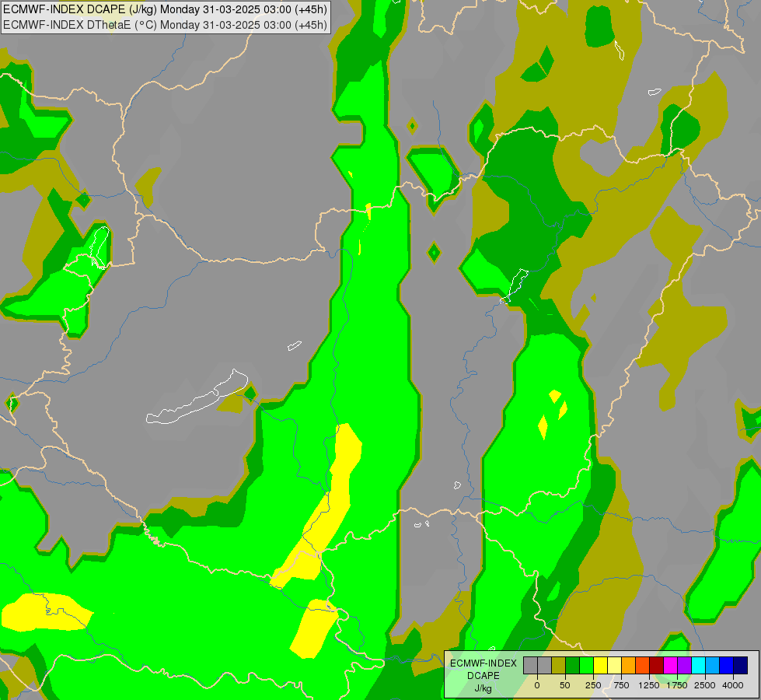761x700 pixels.
Task: Click the magenta legend swatch
Action: click(x=670, y=665)
